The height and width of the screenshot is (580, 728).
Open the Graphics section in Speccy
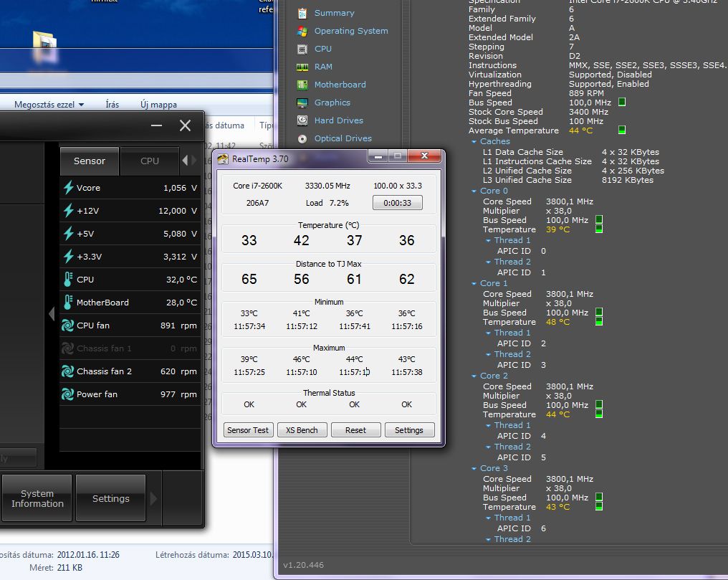332,102
